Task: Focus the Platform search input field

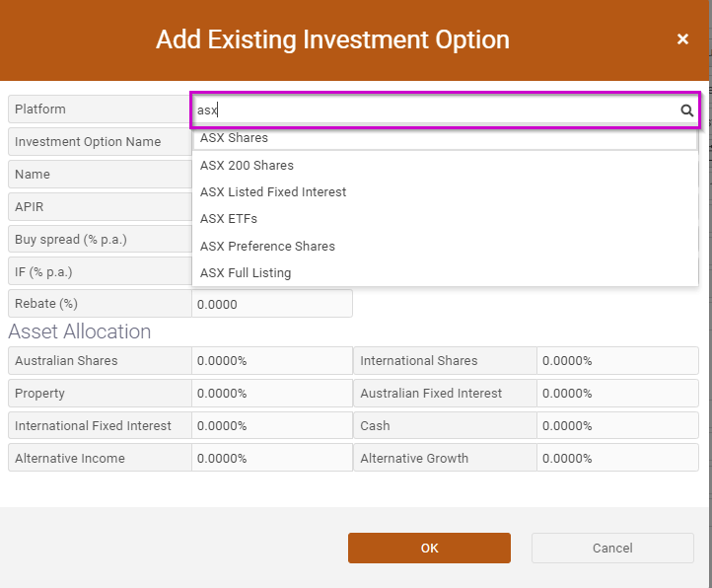Action: pyautogui.click(x=436, y=110)
